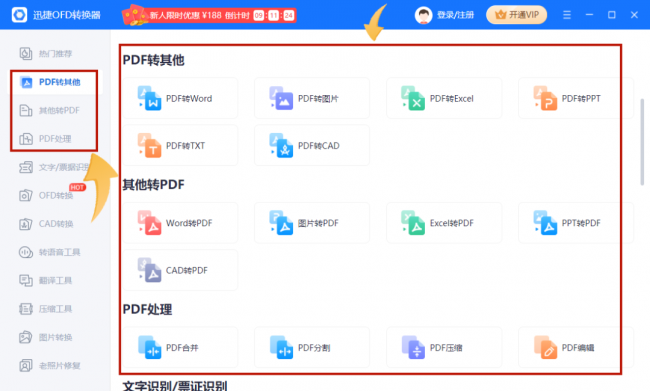
Task: Click the user avatar icon
Action: pos(423,15)
